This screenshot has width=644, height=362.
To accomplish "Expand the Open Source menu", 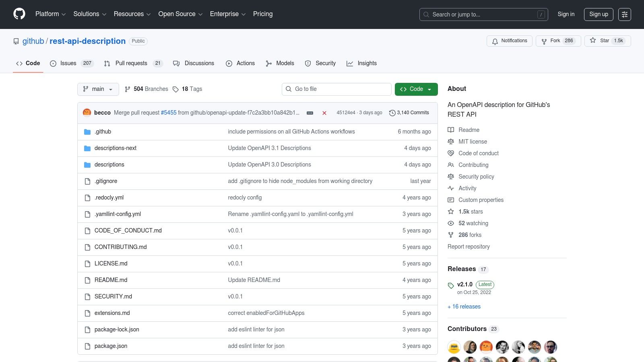I will point(180,14).
